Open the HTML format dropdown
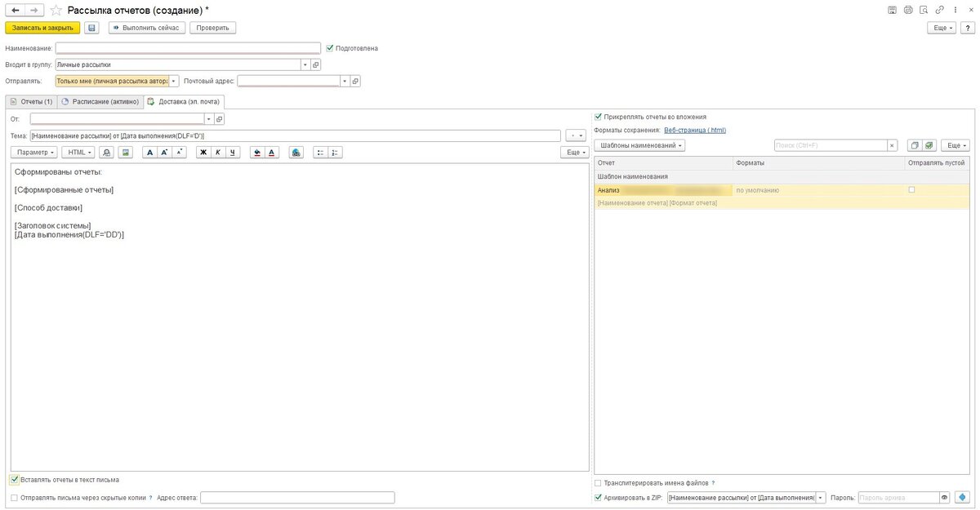This screenshot has width=980, height=510. [78, 153]
